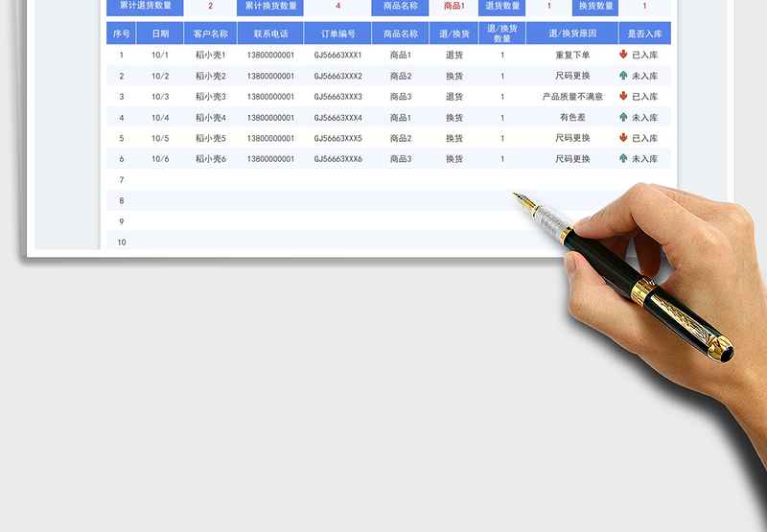
Task: Click the empty row numbered 8
Action: (x=122, y=200)
